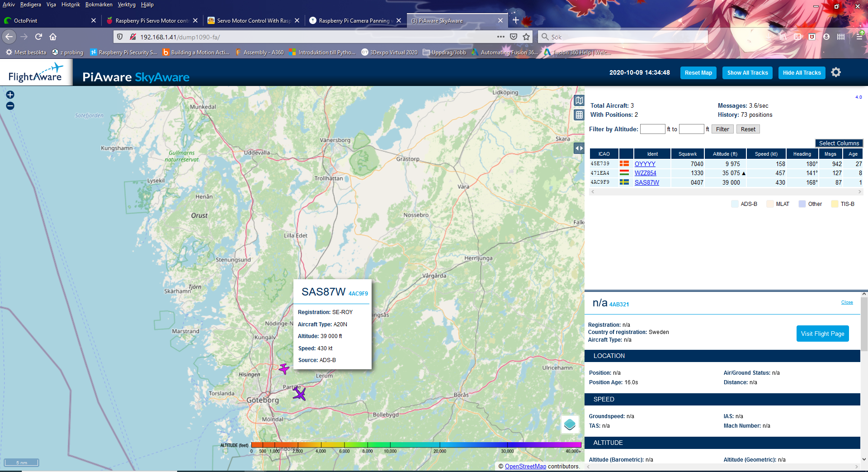
Task: Sort table by Age column header
Action: (853, 154)
